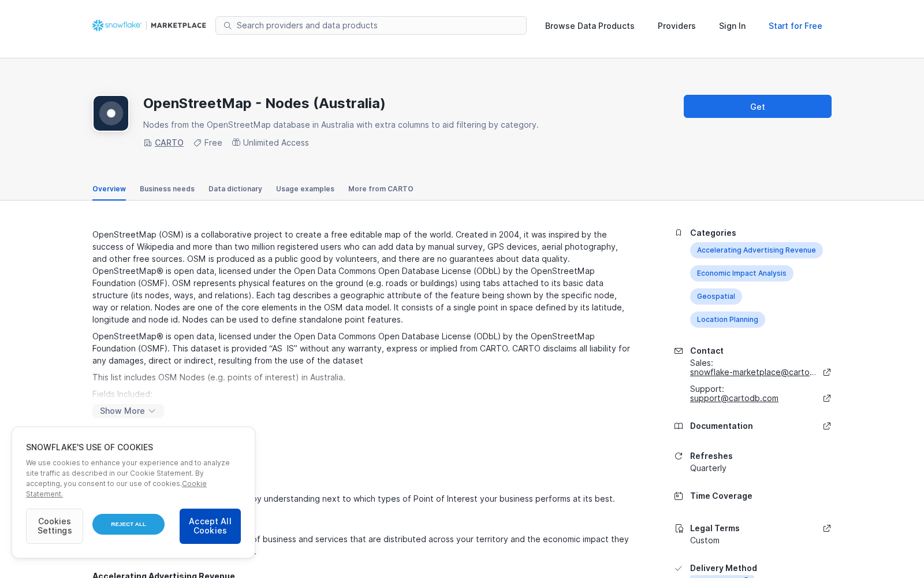Open the Documentation sidebar link

click(x=721, y=426)
